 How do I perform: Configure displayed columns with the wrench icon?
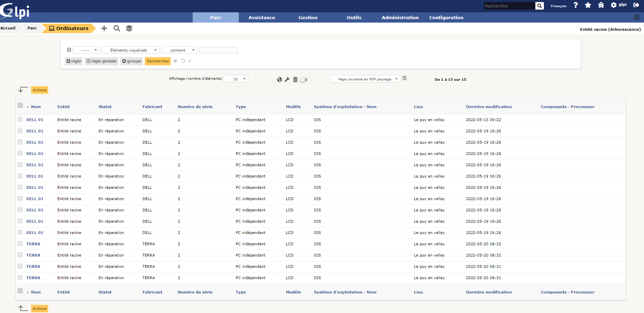(x=287, y=79)
